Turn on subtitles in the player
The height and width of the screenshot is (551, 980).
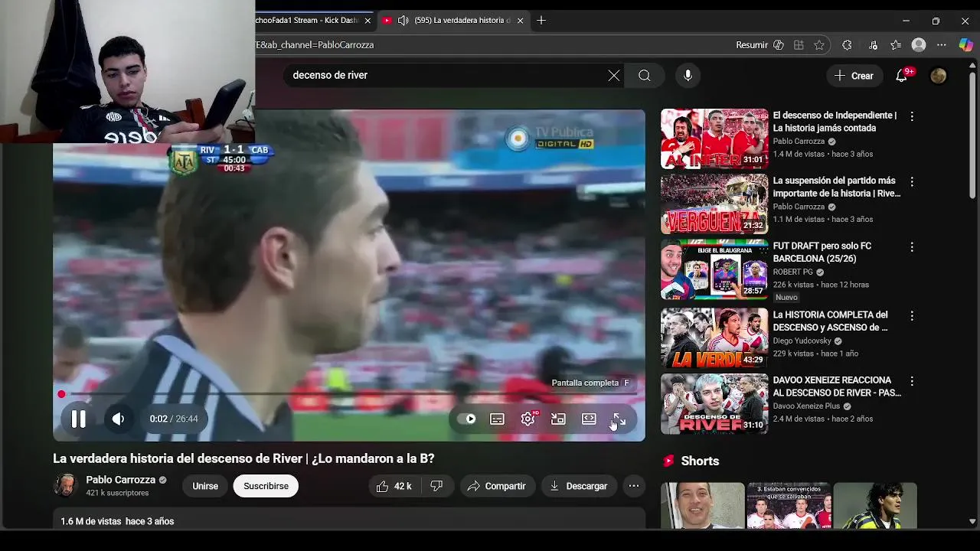[x=497, y=419]
